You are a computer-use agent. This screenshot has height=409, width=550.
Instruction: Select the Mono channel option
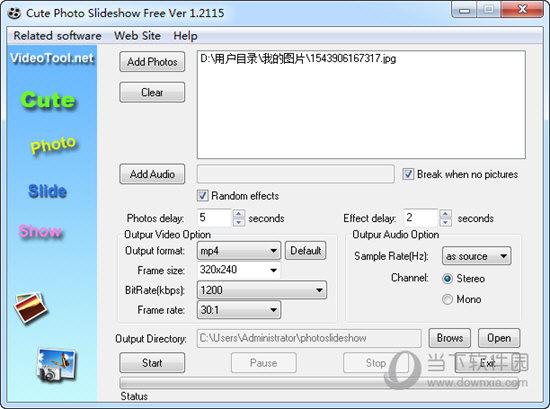447,300
